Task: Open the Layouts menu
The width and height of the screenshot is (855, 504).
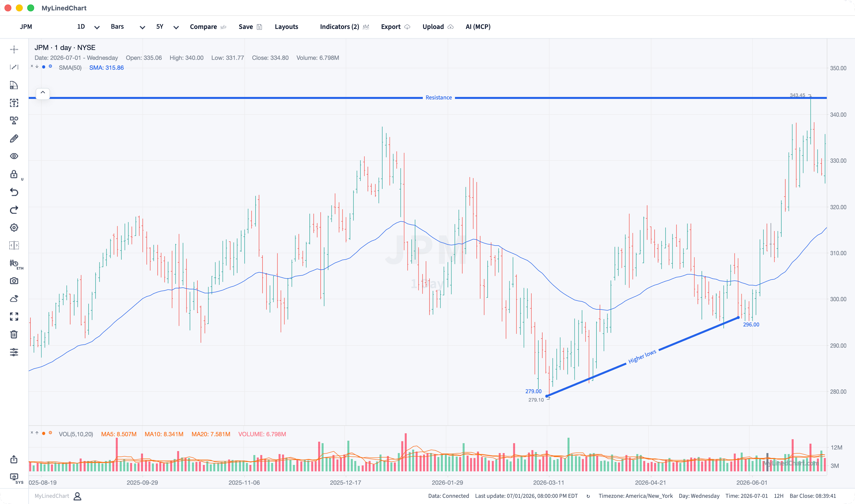Action: (286, 27)
